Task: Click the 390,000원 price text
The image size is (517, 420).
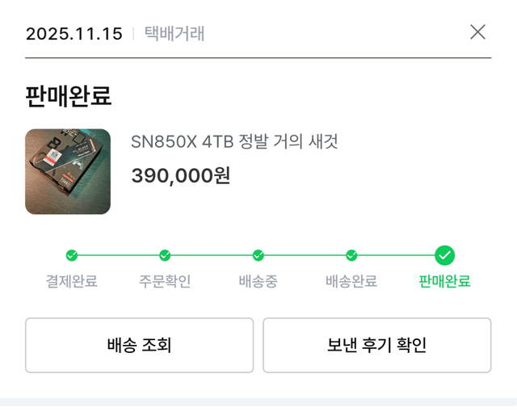Action: coord(181,175)
